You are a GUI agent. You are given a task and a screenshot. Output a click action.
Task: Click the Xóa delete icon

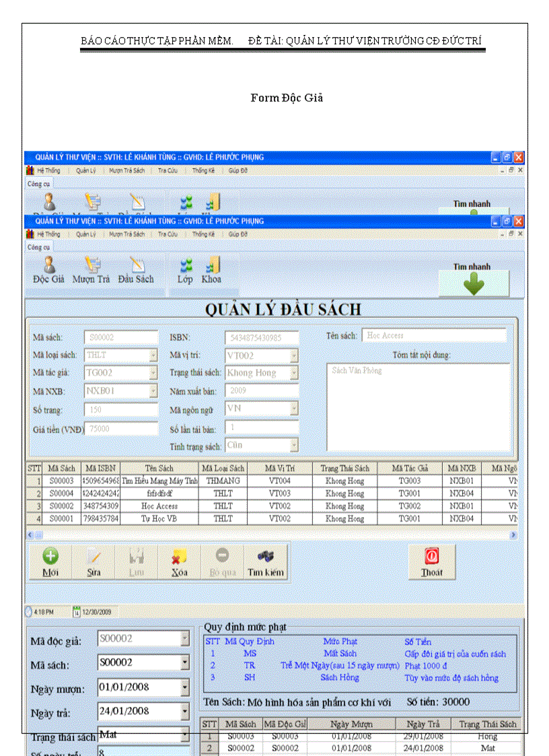(178, 561)
